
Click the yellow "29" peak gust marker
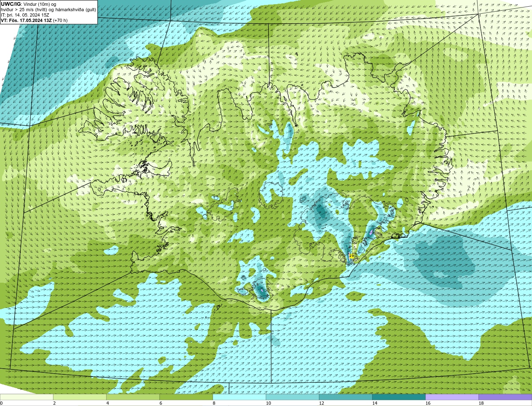(351, 256)
